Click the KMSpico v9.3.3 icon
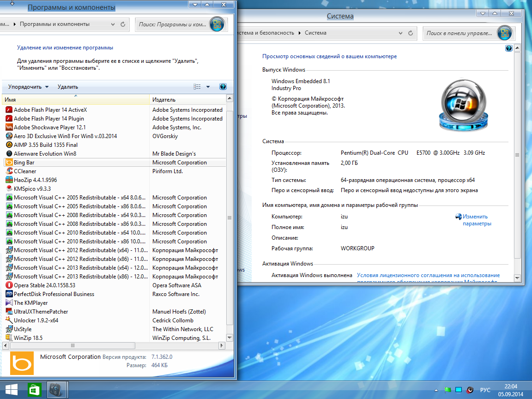Screen dimensions: 532x399 click(x=9, y=188)
